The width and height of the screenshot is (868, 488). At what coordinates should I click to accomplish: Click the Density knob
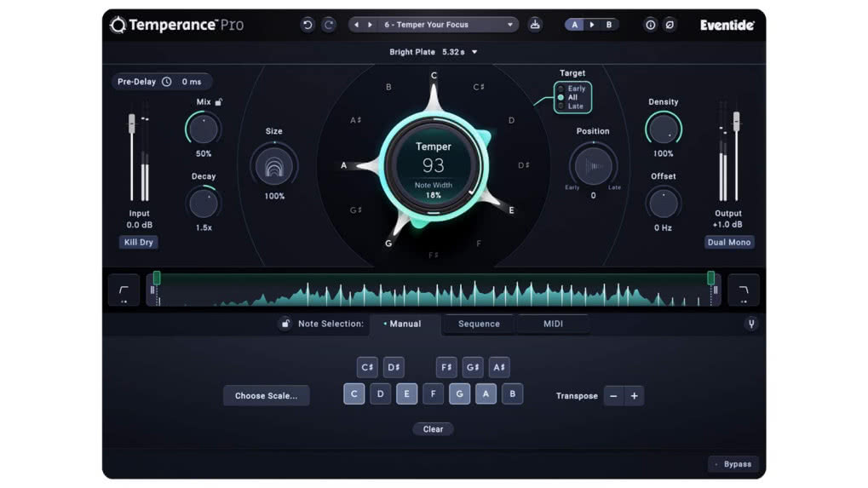pos(664,129)
